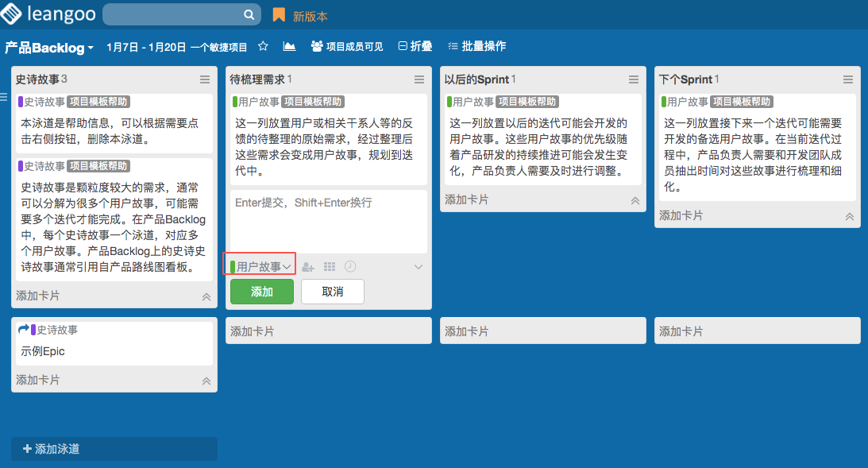Open the 产品Backlog board dropdown
The height and width of the screenshot is (468, 868).
(49, 48)
